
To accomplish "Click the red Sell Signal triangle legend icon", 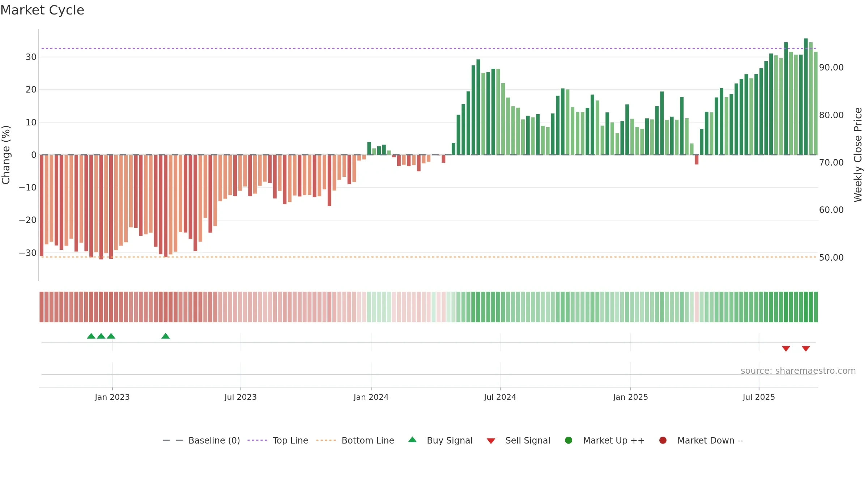I will [x=491, y=441].
